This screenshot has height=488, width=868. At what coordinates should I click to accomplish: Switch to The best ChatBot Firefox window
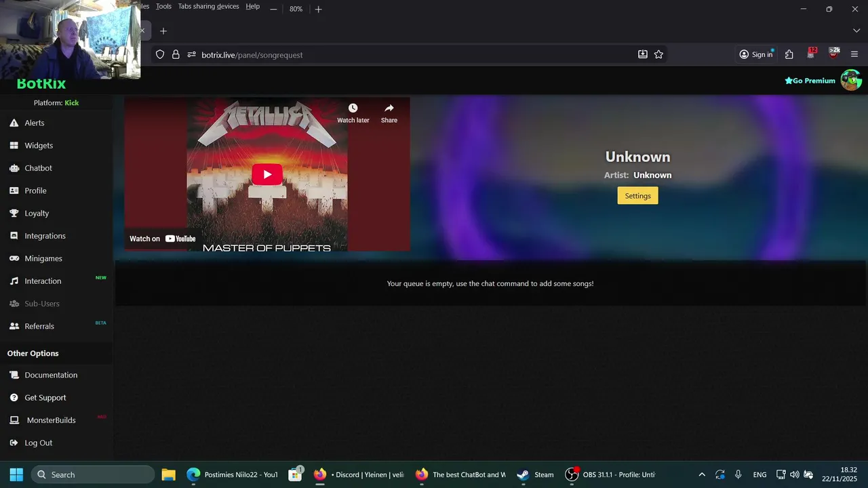[x=460, y=474]
